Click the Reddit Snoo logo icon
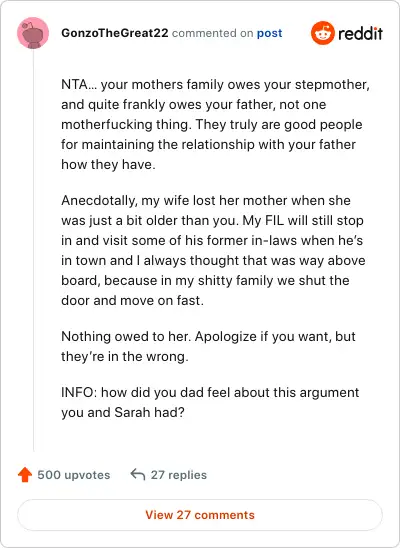 [x=322, y=33]
